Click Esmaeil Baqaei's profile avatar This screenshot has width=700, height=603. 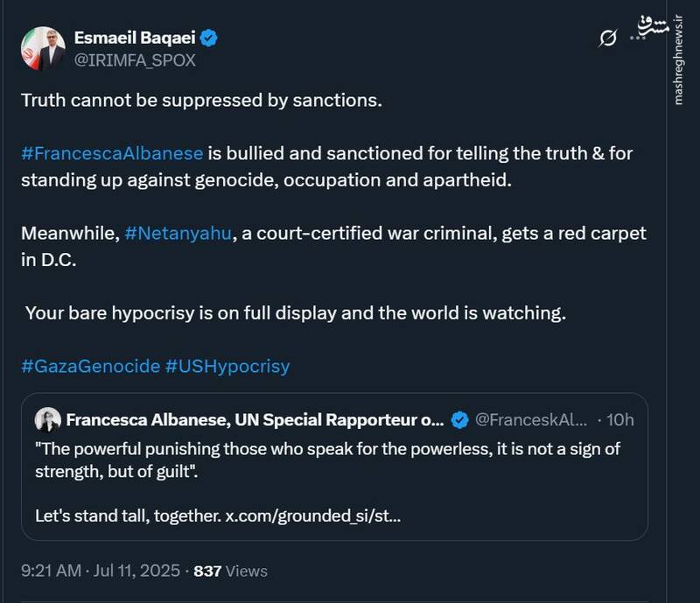[x=42, y=49]
